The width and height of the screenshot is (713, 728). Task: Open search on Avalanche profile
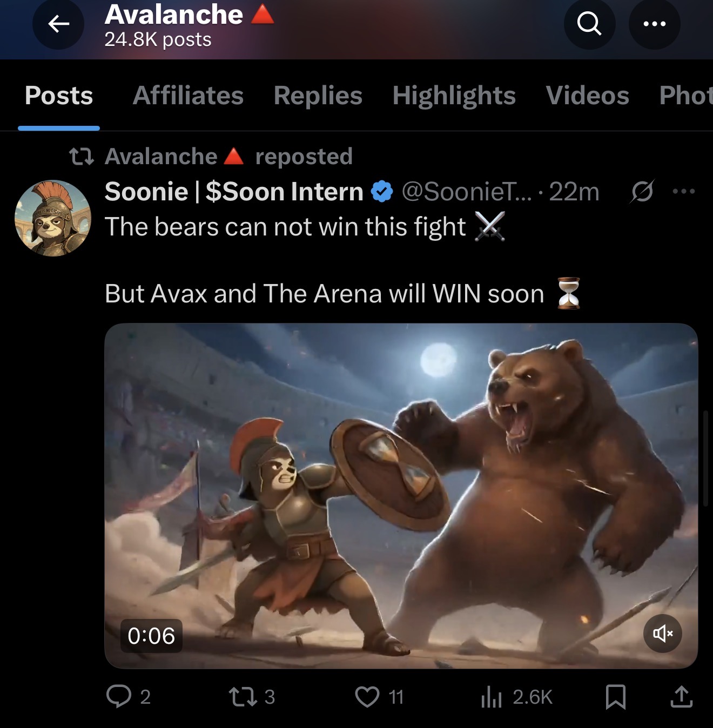tap(589, 24)
